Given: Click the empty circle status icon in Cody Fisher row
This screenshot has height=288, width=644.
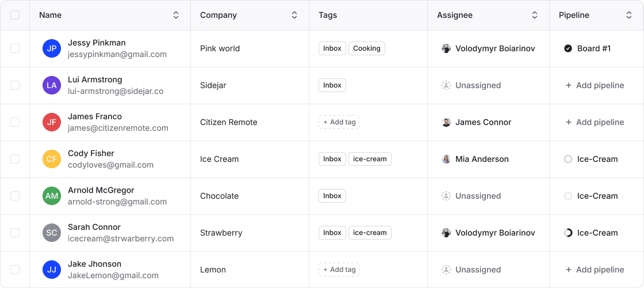Looking at the screenshot, I should (568, 159).
